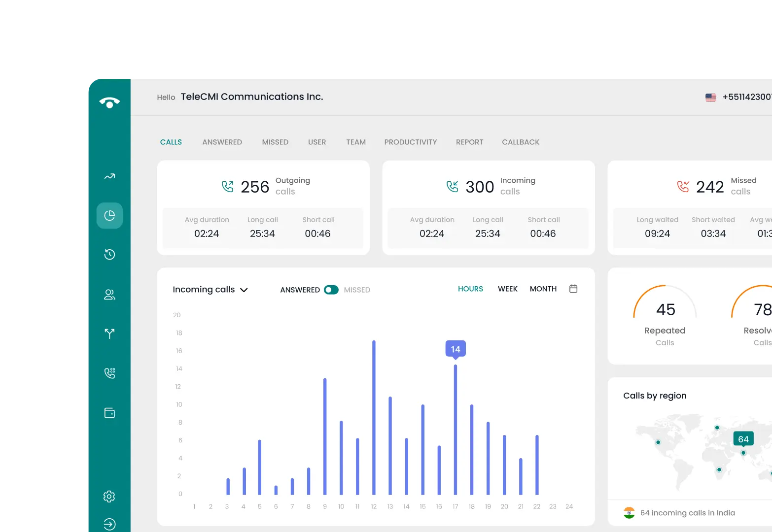The height and width of the screenshot is (532, 772).
Task: Click the logout arrow icon
Action: tap(109, 524)
